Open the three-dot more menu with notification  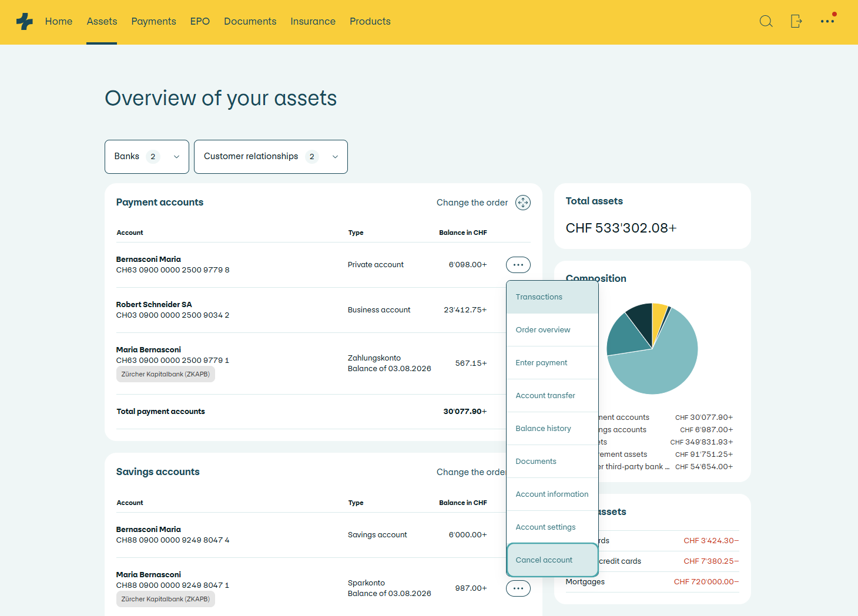(827, 21)
